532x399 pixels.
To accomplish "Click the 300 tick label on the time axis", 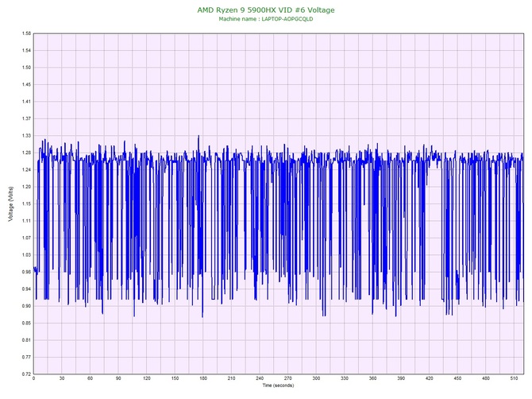I will (x=316, y=378).
